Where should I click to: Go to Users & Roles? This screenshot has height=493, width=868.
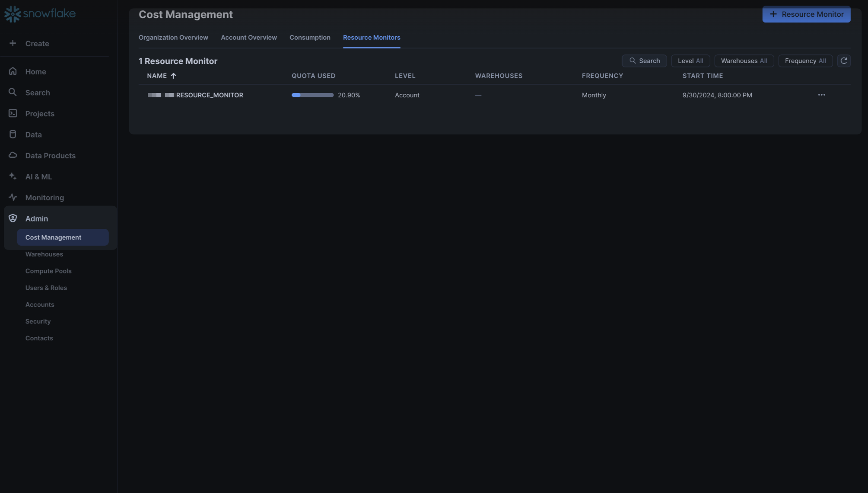(x=46, y=288)
